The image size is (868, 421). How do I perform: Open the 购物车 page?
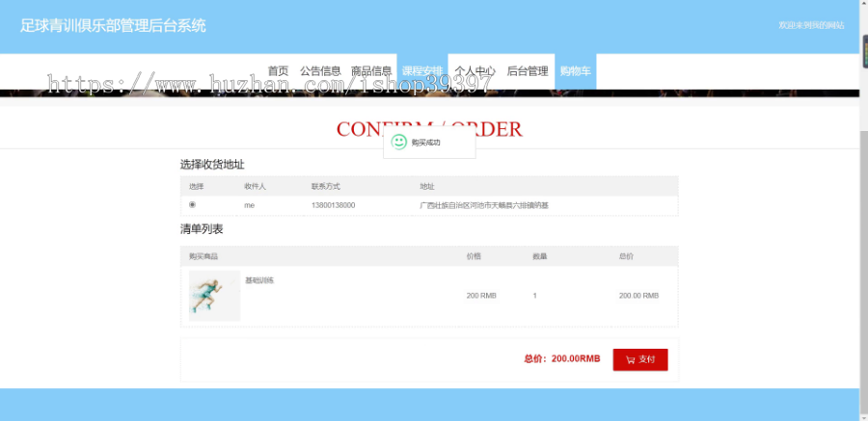575,71
